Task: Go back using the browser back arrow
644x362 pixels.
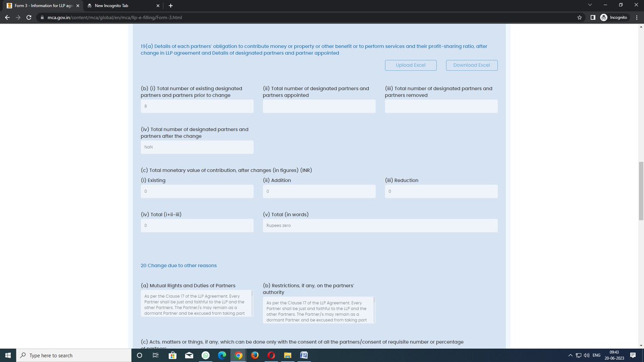Action: (x=7, y=17)
